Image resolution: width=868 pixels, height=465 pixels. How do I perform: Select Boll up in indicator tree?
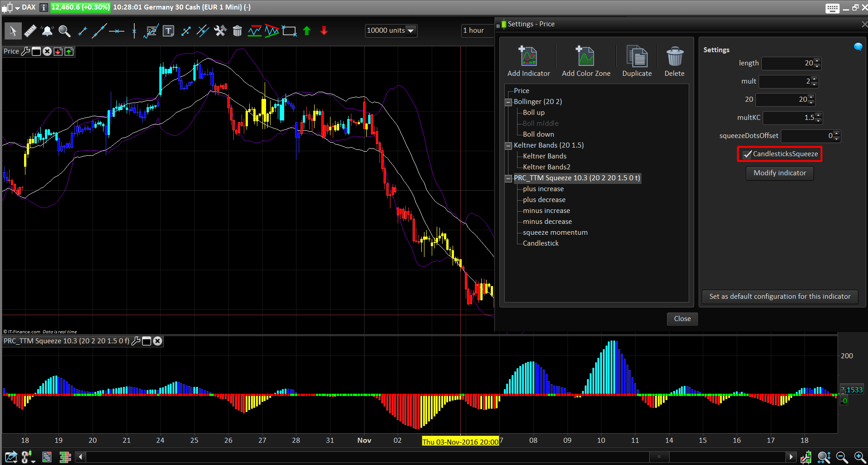tap(533, 113)
